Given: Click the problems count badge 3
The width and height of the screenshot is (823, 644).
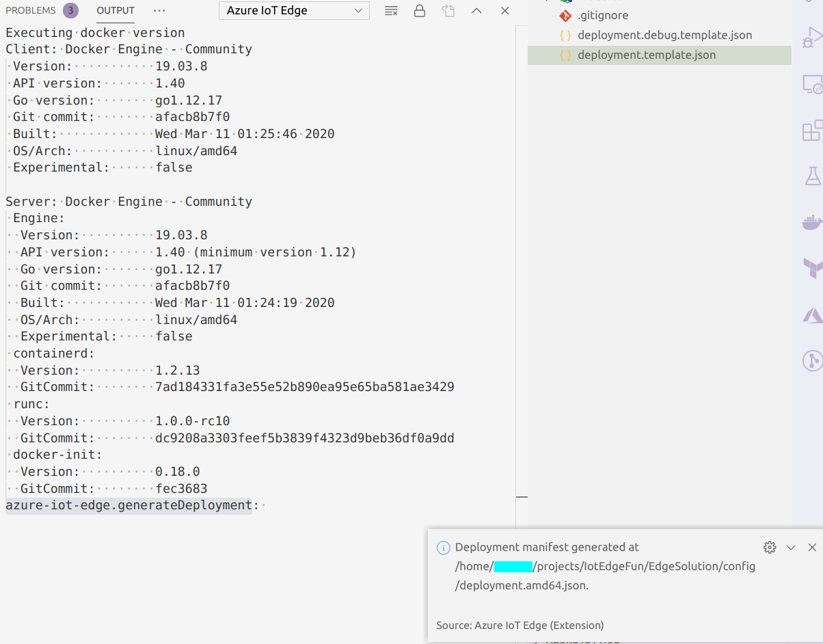Looking at the screenshot, I should [x=70, y=10].
